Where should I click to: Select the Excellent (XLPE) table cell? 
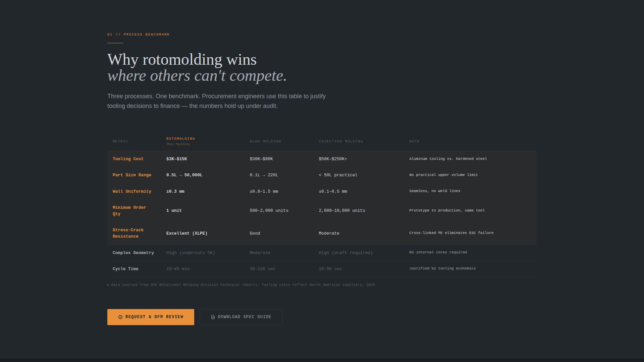click(187, 233)
